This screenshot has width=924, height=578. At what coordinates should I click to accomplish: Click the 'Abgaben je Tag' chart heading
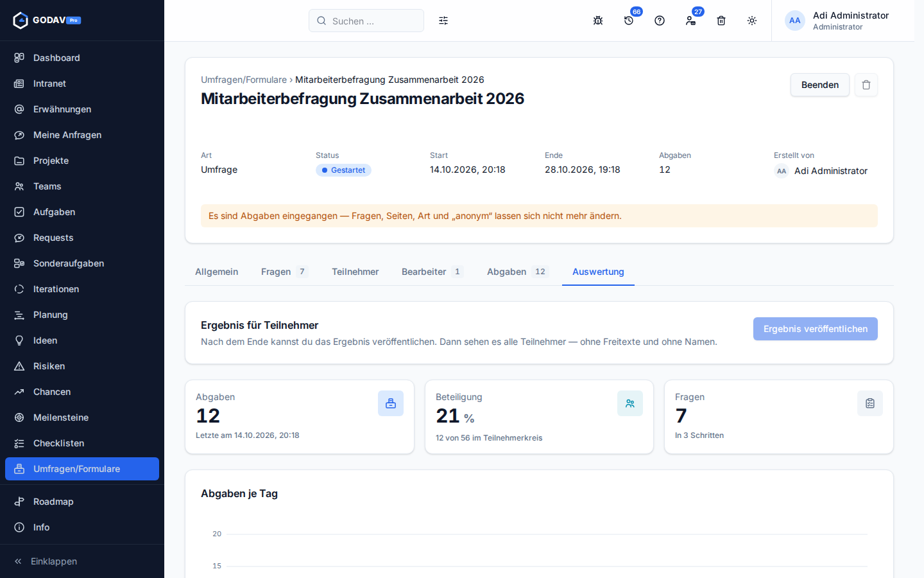pyautogui.click(x=239, y=493)
